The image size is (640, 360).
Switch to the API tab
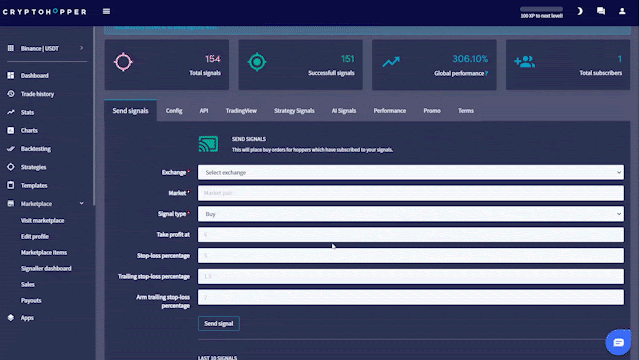coord(204,111)
